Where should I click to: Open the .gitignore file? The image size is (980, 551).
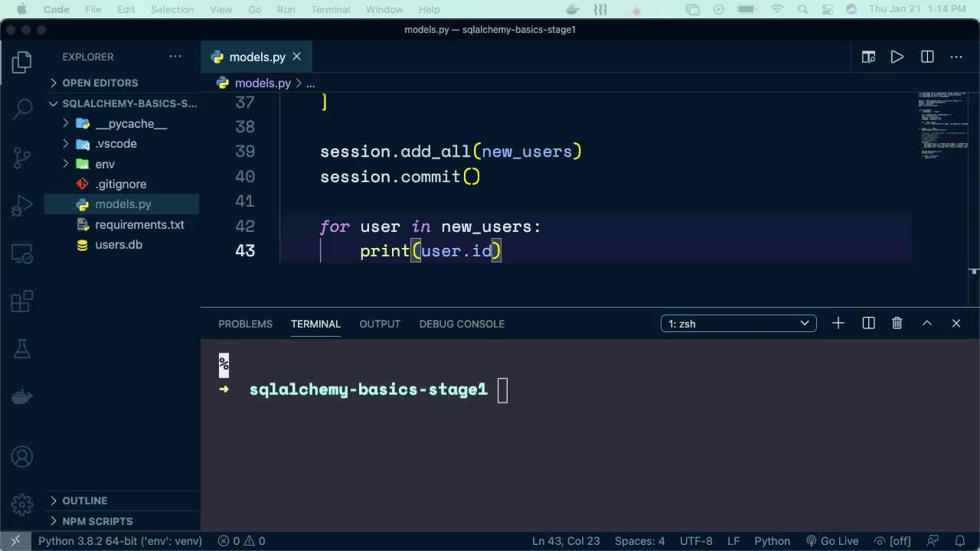pos(122,184)
